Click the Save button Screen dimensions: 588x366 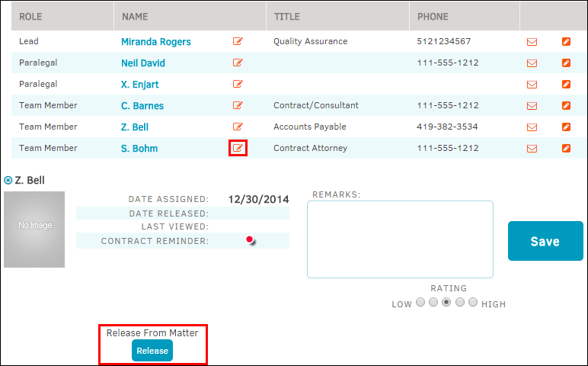click(x=545, y=241)
